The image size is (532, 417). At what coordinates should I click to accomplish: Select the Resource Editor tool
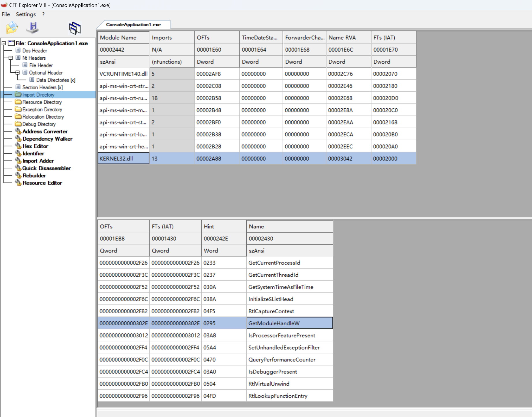point(42,183)
